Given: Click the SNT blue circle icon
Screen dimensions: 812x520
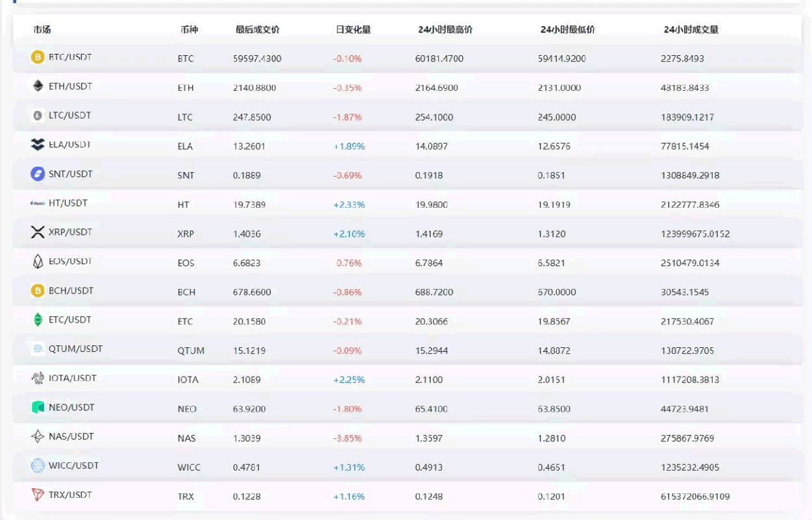Looking at the screenshot, I should pos(38,174).
